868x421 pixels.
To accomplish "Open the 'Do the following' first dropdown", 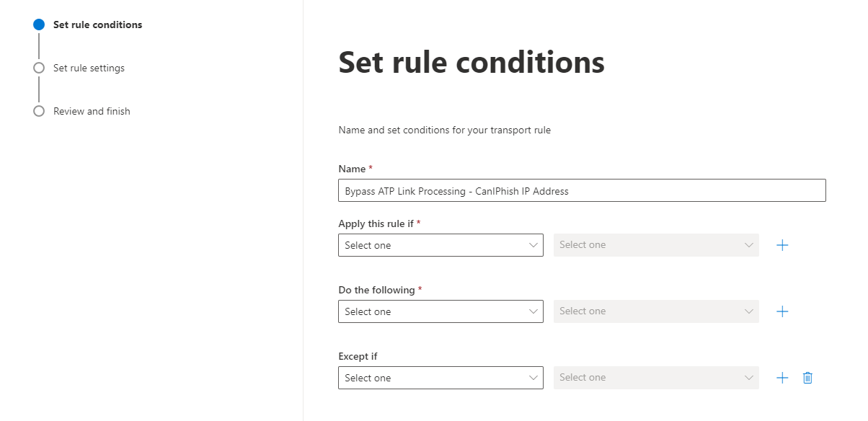I will [x=440, y=311].
